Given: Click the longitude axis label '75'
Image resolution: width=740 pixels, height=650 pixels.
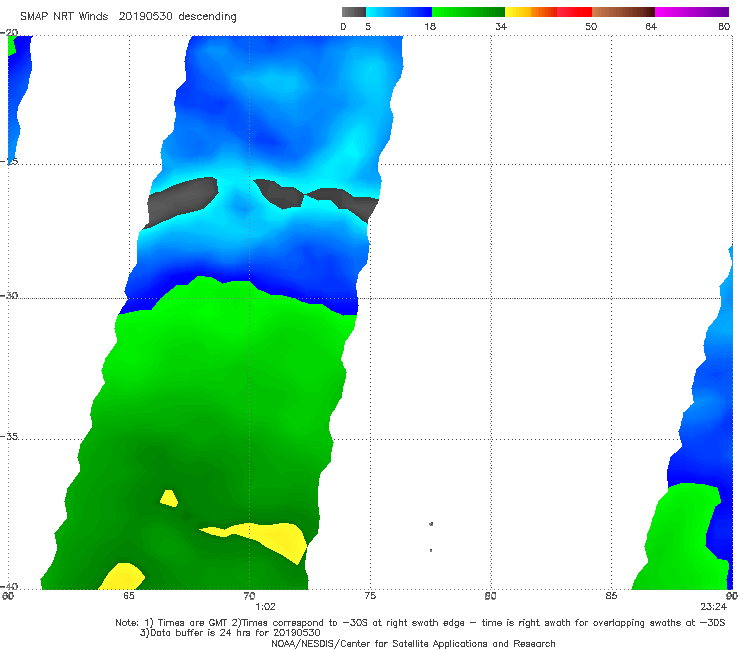Looking at the screenshot, I should pyautogui.click(x=370, y=596).
